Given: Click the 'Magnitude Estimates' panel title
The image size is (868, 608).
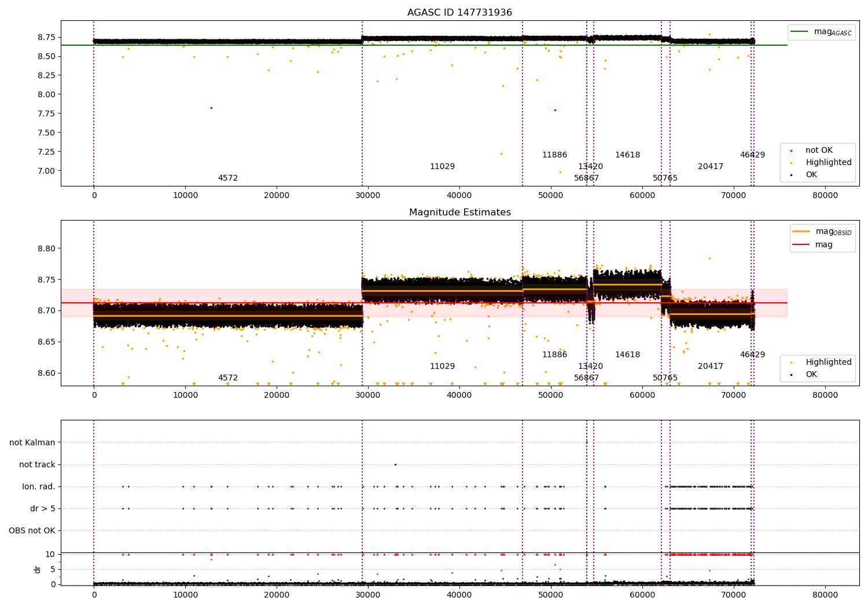Looking at the screenshot, I should 459,213.
